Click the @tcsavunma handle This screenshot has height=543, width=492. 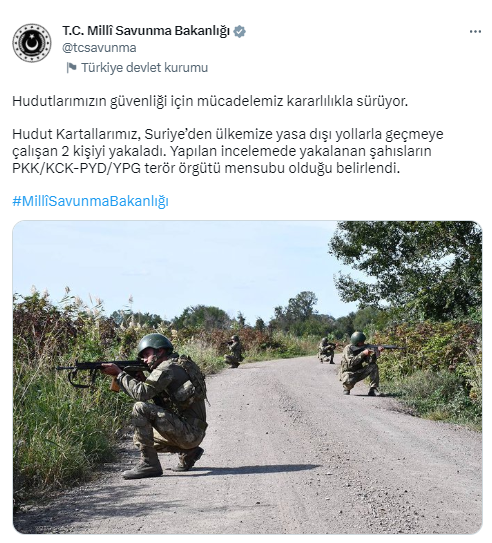coord(99,48)
